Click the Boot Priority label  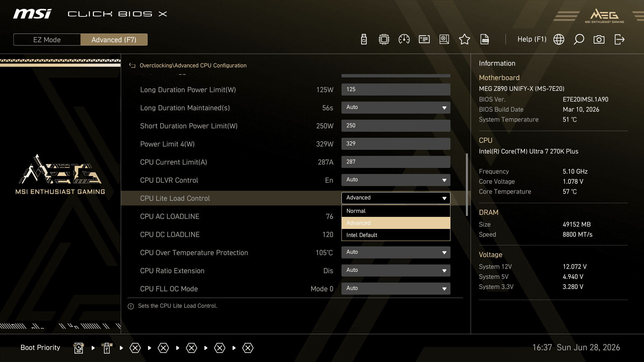coord(40,348)
